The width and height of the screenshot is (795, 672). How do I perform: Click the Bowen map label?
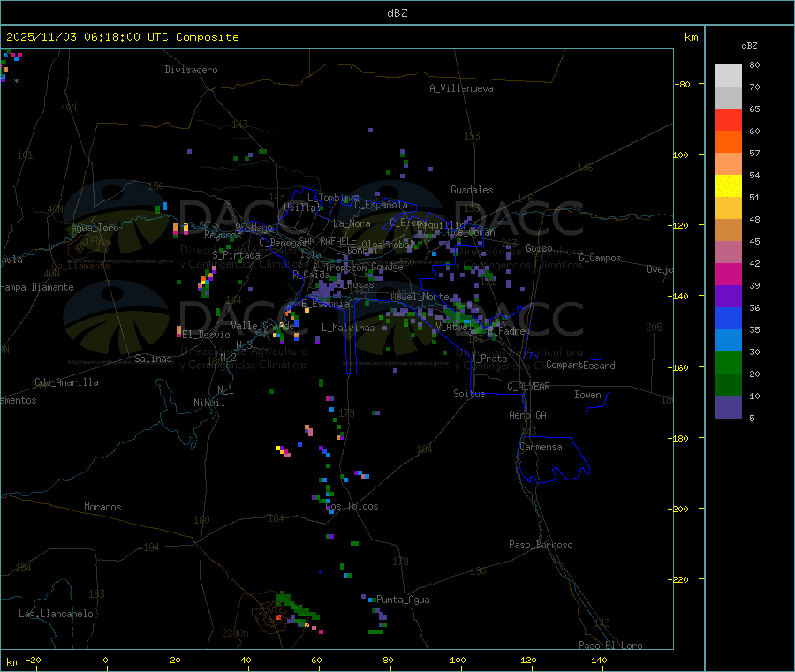click(587, 395)
